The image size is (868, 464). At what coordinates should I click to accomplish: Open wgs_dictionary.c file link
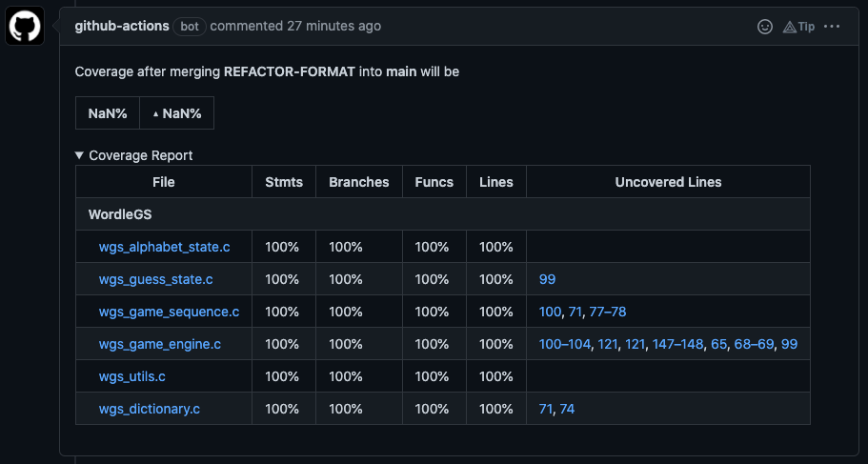pyautogui.click(x=150, y=409)
